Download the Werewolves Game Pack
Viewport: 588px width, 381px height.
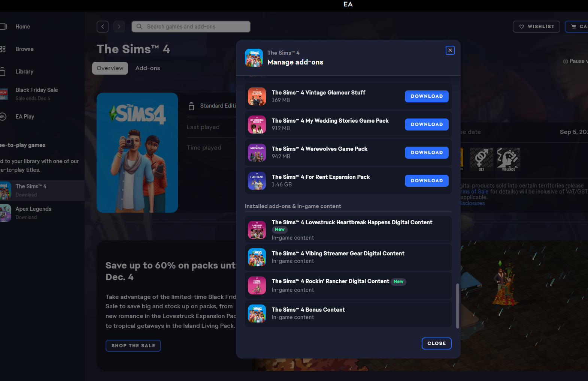click(427, 153)
